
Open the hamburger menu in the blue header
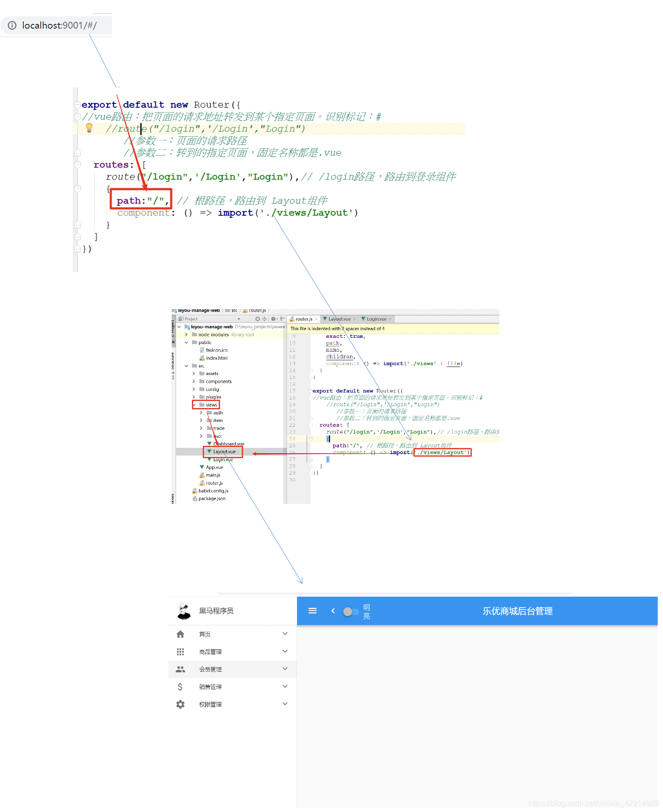(x=312, y=611)
